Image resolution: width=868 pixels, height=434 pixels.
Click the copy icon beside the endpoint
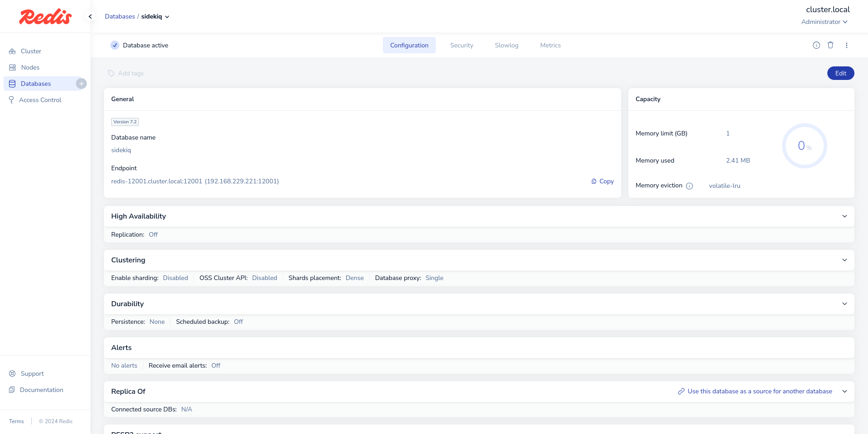click(x=594, y=182)
